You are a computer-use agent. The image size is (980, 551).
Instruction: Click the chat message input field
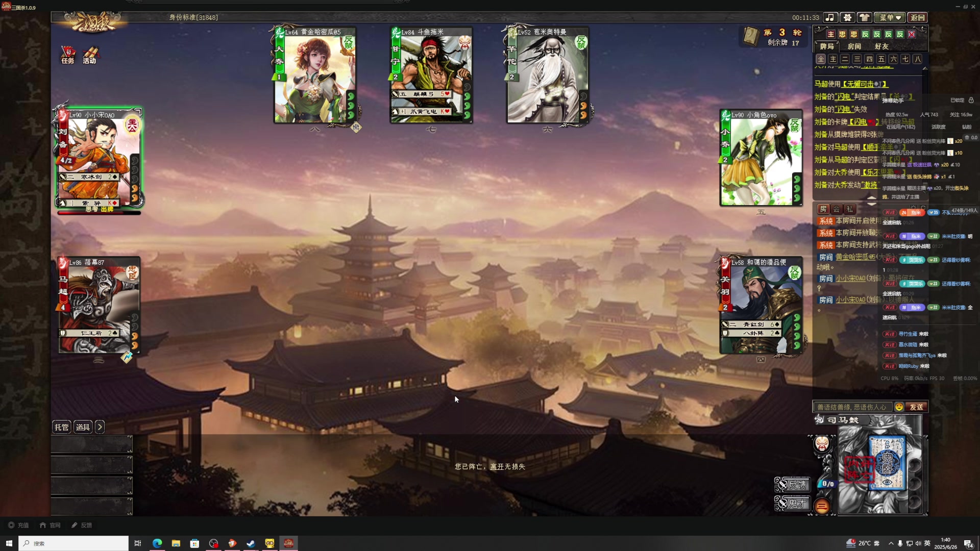pyautogui.click(x=852, y=407)
